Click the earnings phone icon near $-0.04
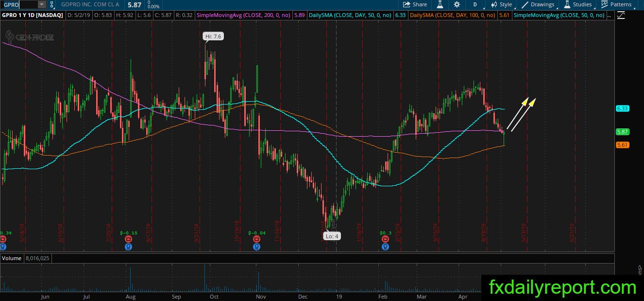Viewport: 644px width, 301px height. click(x=256, y=239)
